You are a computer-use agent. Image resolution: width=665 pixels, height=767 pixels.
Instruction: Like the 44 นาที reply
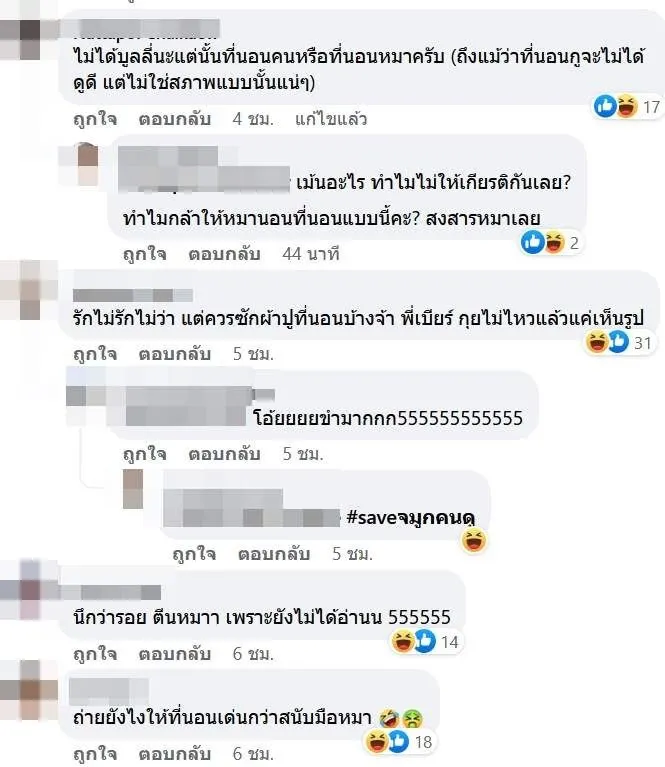[x=145, y=254]
